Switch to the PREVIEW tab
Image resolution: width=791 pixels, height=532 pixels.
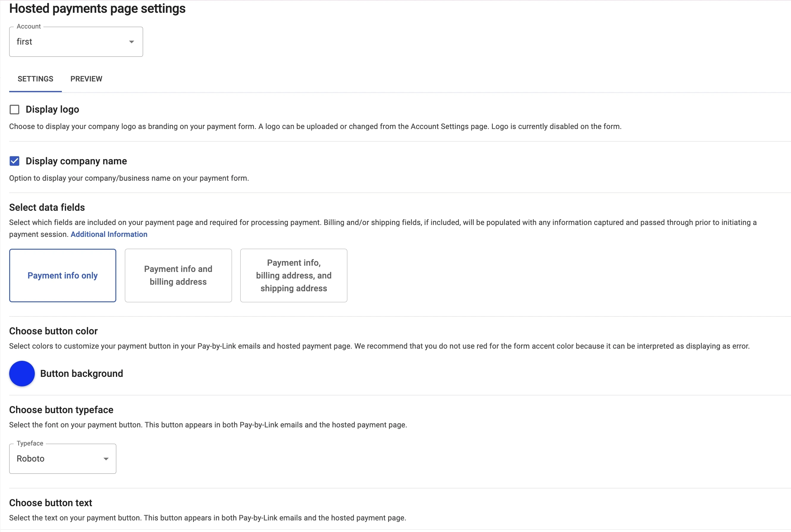coord(86,79)
